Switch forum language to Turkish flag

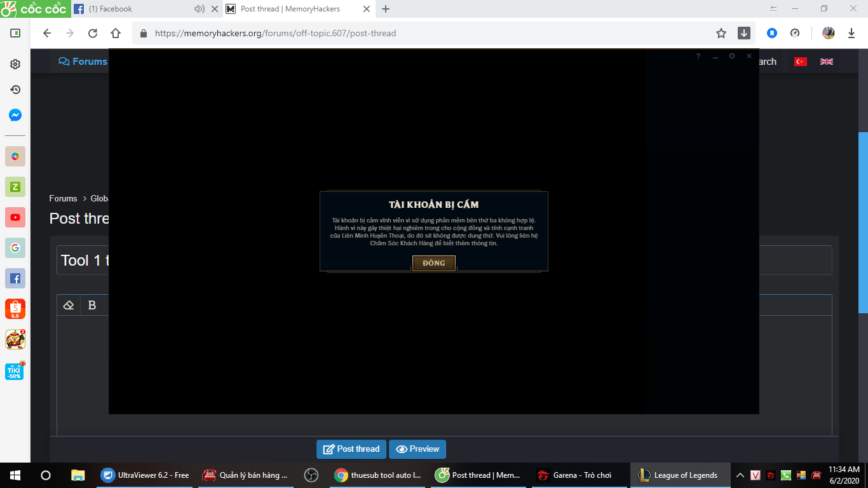(801, 62)
